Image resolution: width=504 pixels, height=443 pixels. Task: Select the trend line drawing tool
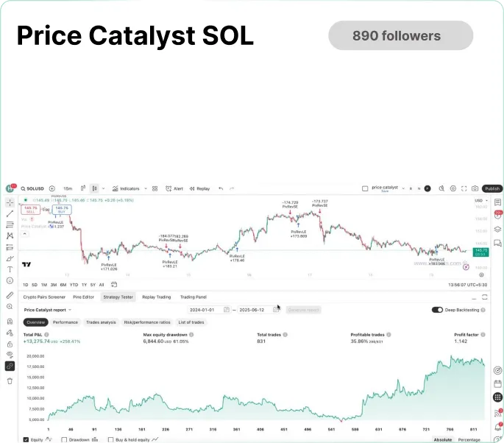coord(10,213)
